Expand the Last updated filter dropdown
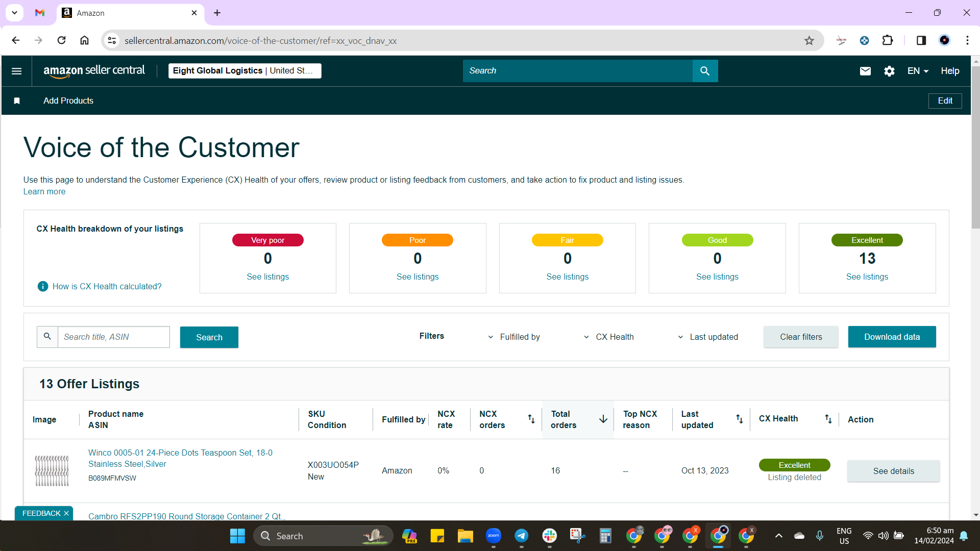 click(708, 337)
